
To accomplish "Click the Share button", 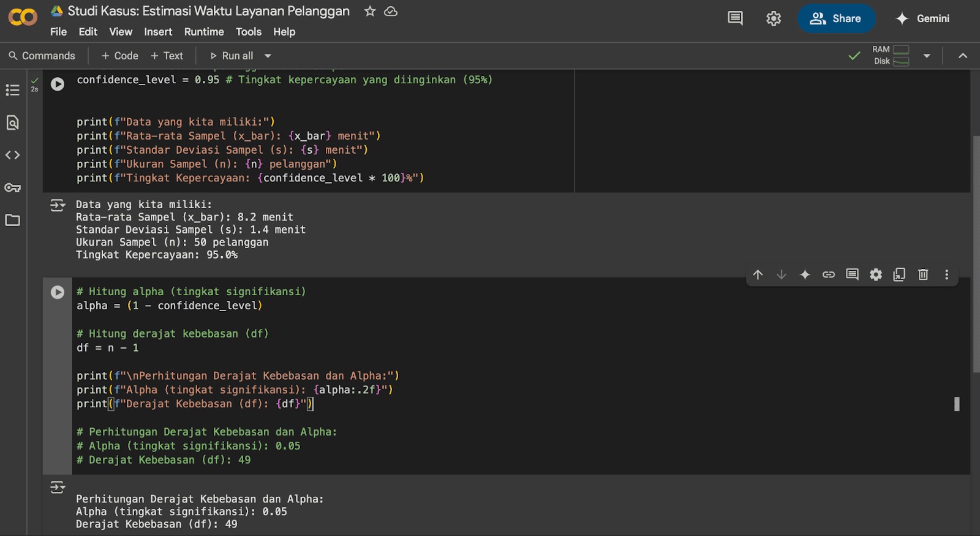I will click(x=835, y=18).
